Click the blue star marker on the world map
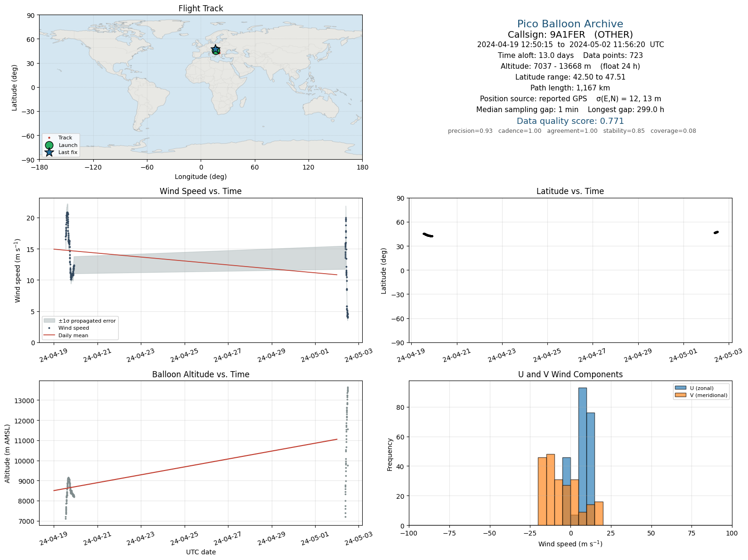This screenshot has height=560, width=748. tap(215, 49)
